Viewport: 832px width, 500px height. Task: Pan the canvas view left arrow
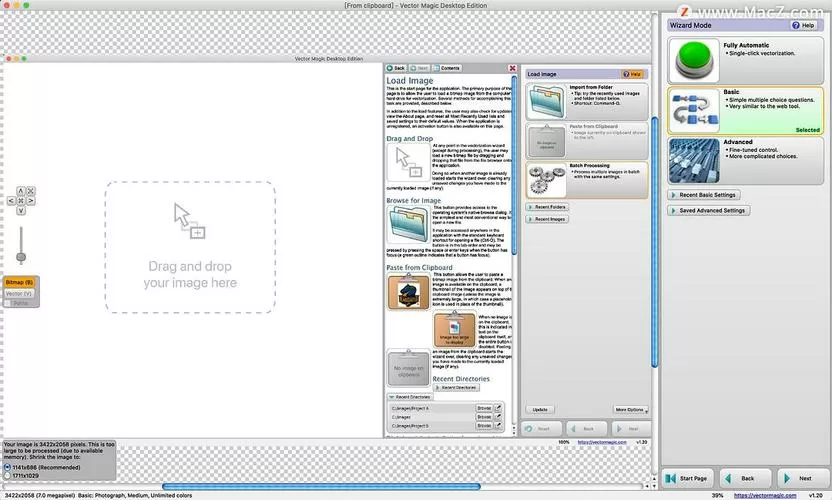click(x=11, y=201)
